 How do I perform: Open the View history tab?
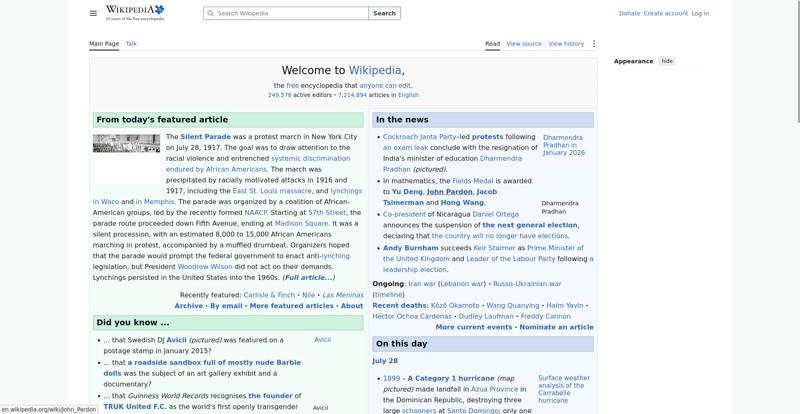click(x=566, y=44)
